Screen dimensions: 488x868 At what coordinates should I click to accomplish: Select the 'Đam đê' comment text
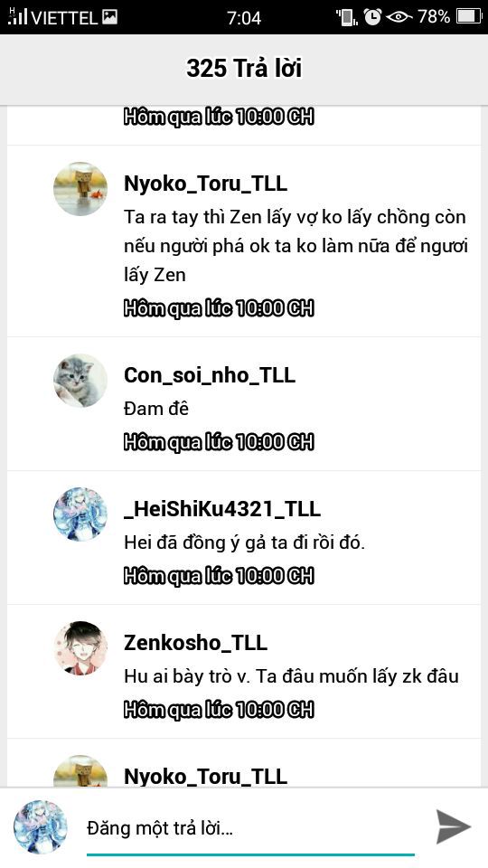(156, 409)
